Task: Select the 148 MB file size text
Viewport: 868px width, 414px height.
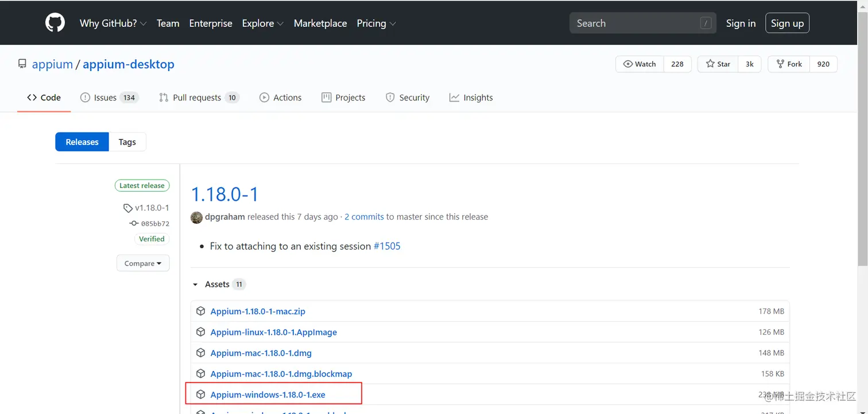Action: click(771, 353)
